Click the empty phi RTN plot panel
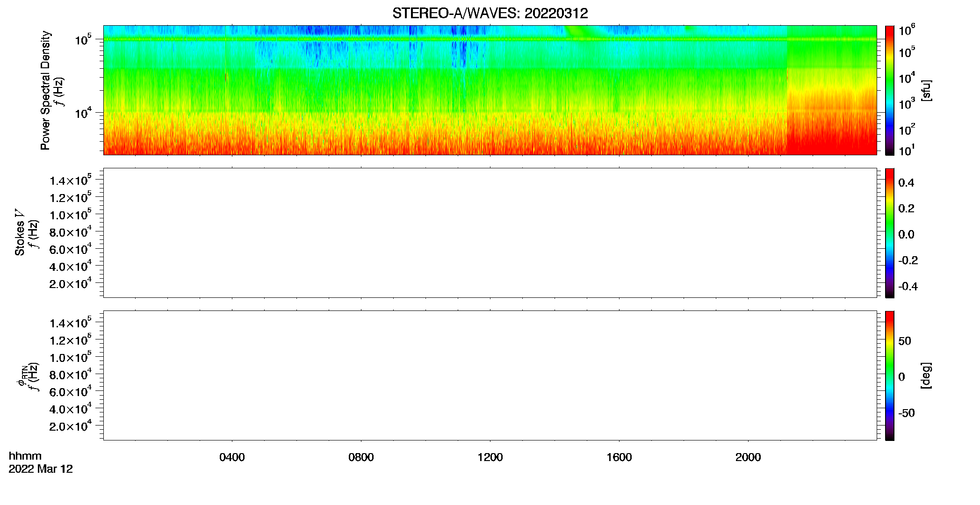Image resolution: width=980 pixels, height=505 pixels. click(490, 375)
